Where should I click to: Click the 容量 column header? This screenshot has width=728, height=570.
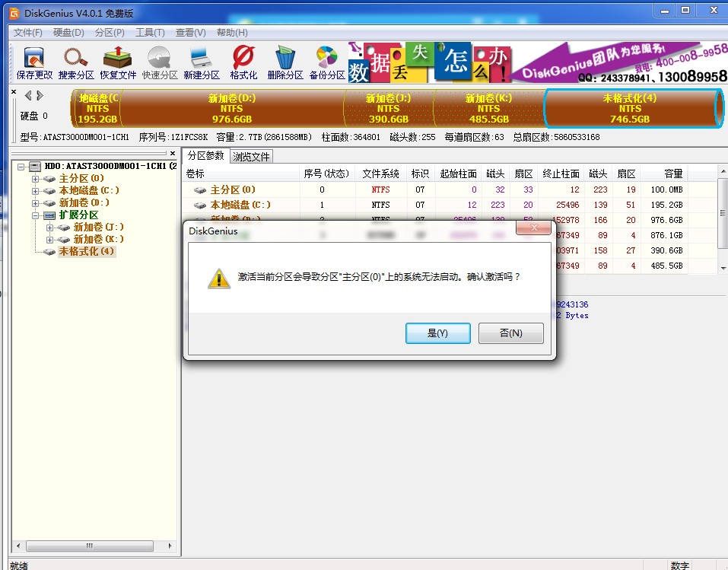pyautogui.click(x=664, y=174)
